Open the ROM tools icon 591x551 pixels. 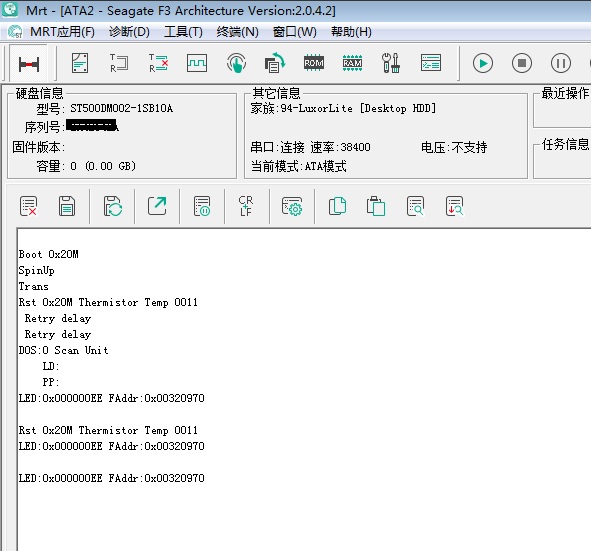coord(314,63)
